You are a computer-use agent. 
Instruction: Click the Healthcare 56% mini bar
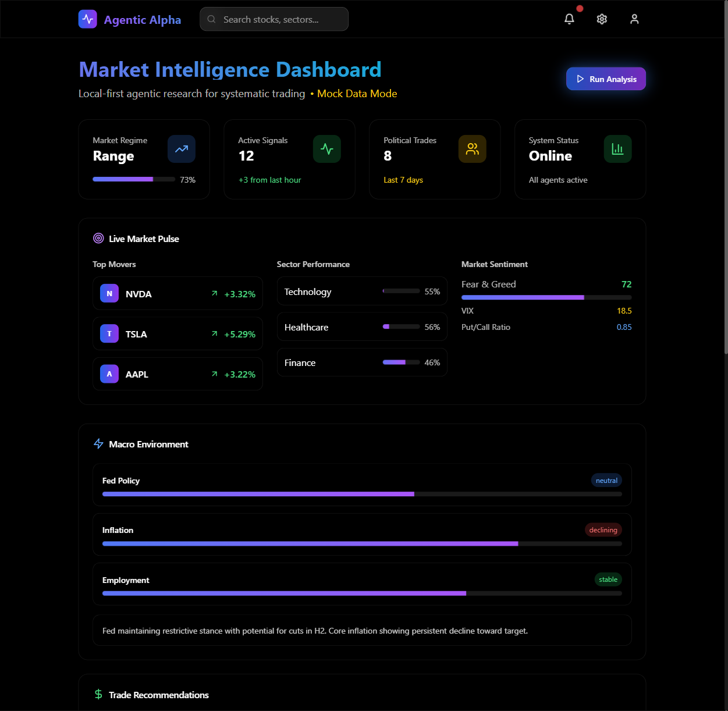[401, 326]
